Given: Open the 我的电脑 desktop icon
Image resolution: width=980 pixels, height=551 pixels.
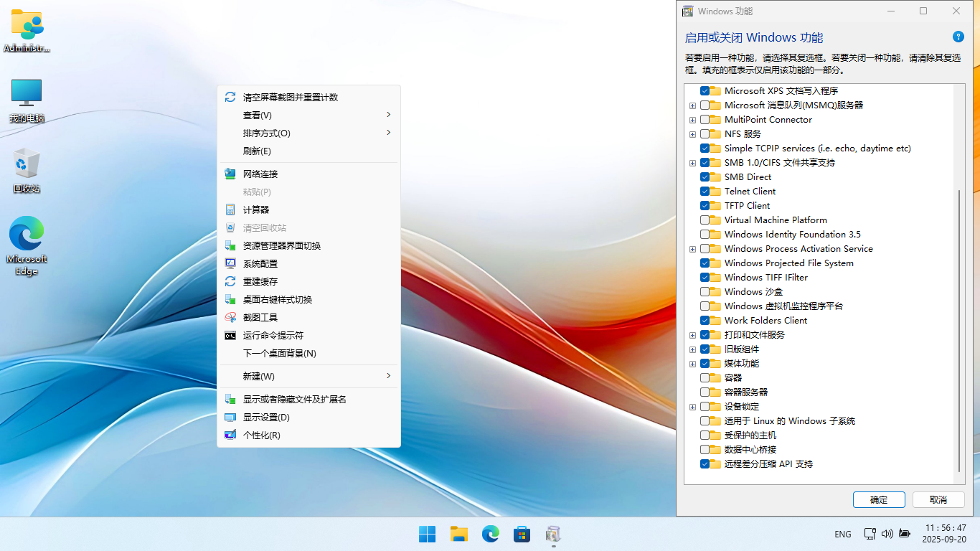Looking at the screenshot, I should (27, 100).
